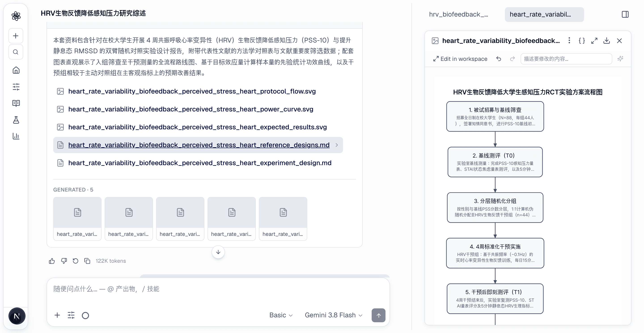Start a new chat with the plus icon in the sidebar

coord(16,36)
